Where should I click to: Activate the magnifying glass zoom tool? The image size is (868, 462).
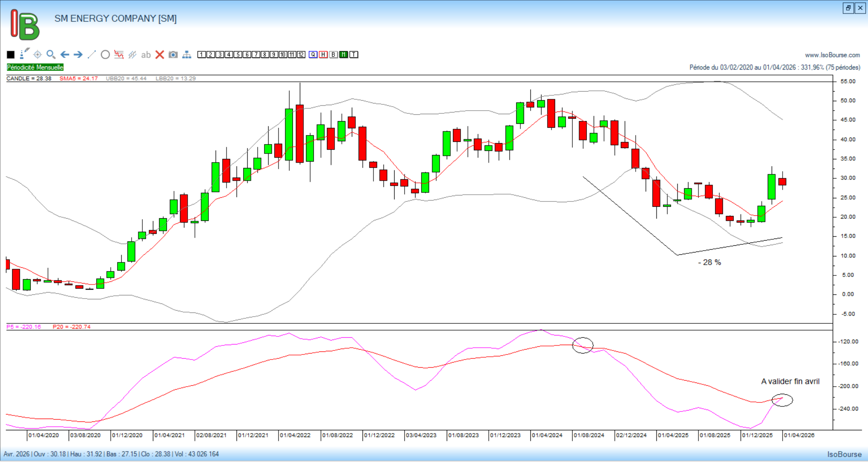click(51, 55)
